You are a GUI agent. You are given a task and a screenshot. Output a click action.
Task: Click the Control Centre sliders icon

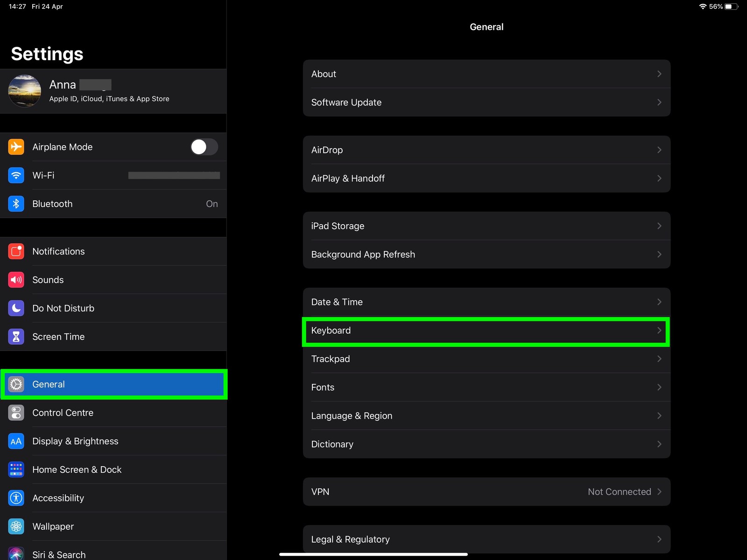(x=16, y=413)
